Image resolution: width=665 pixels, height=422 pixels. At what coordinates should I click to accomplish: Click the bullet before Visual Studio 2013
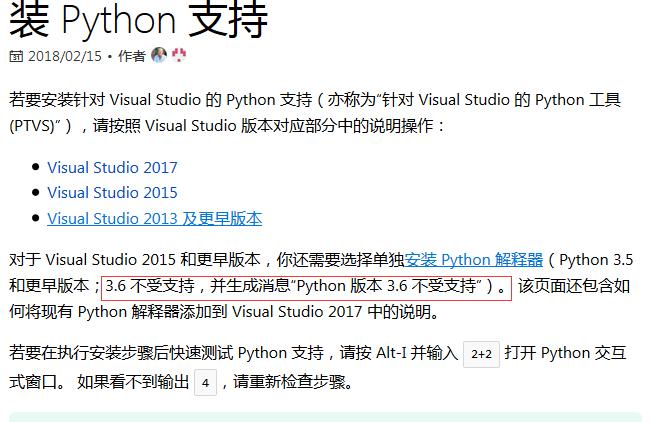[x=37, y=218]
